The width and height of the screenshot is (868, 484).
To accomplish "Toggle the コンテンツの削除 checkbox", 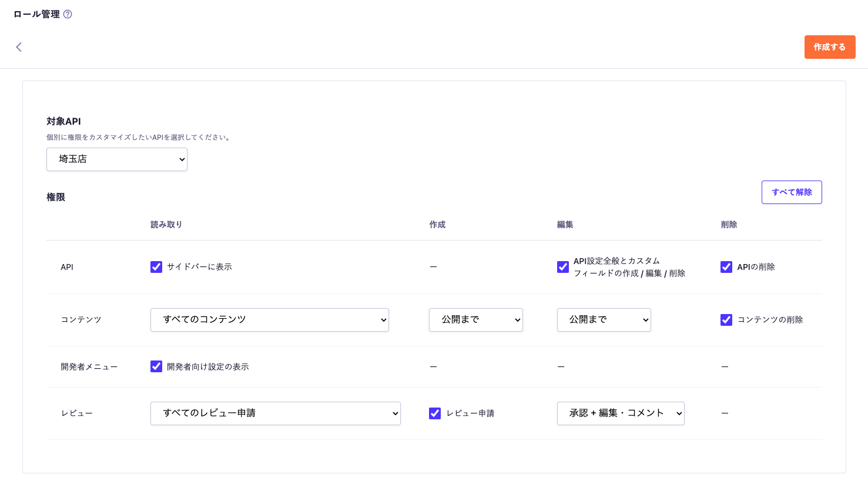I will tap(726, 320).
